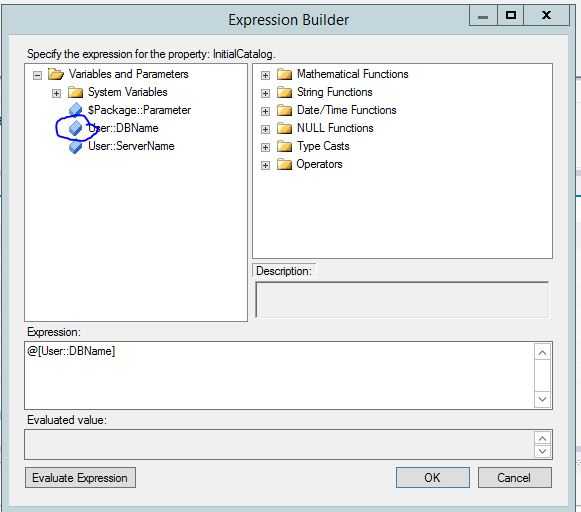Select the Date/Time Functions label
This screenshot has width=581, height=512.
point(346,110)
